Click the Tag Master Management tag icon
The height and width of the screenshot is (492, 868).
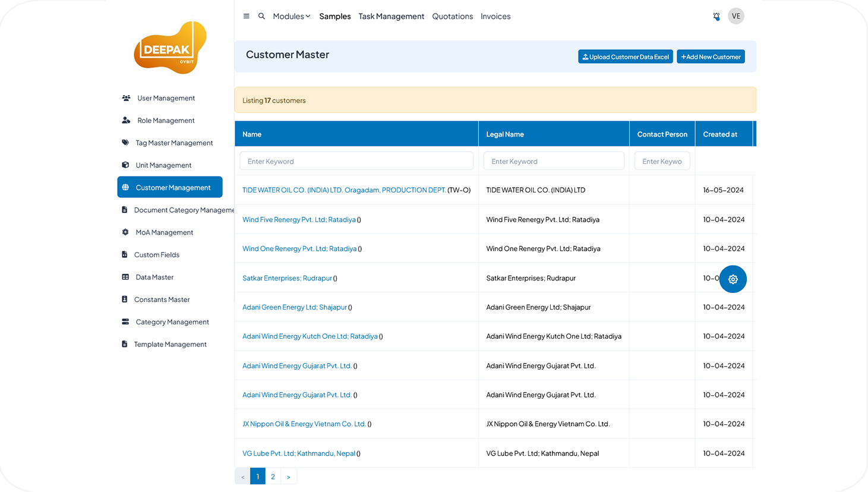coord(125,143)
